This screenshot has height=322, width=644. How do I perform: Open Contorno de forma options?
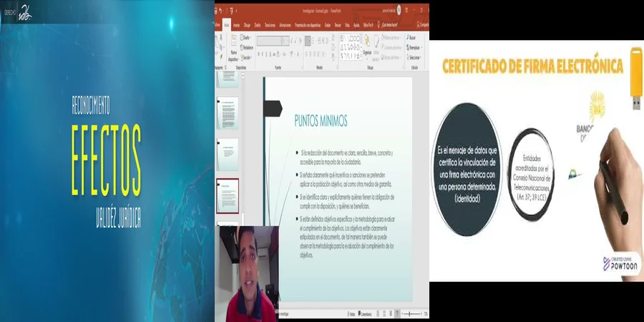tap(392, 47)
